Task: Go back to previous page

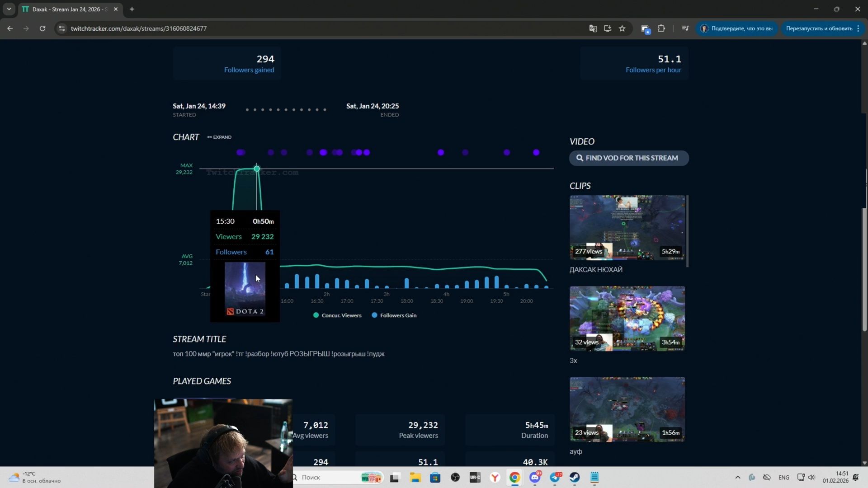Action: click(10, 28)
